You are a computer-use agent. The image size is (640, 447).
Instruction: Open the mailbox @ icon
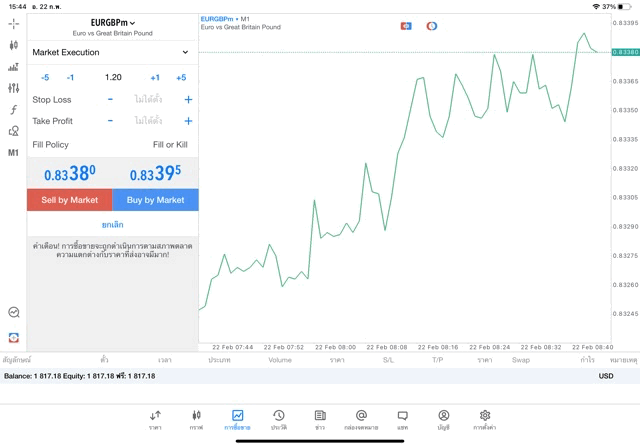(361, 419)
